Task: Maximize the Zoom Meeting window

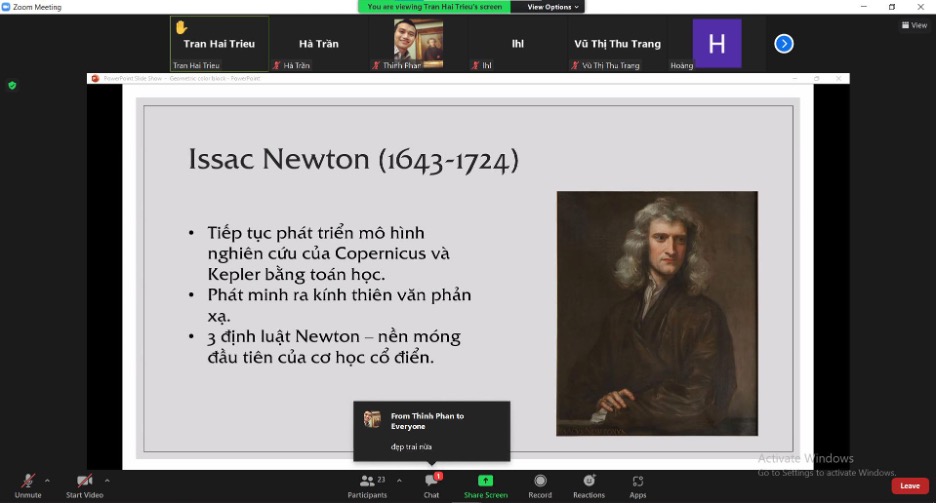Action: [x=892, y=7]
